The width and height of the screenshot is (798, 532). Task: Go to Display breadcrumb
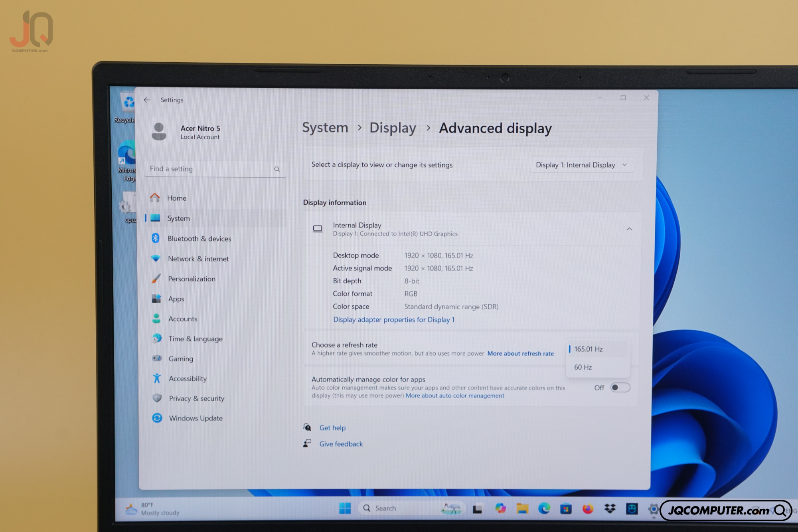pos(393,128)
